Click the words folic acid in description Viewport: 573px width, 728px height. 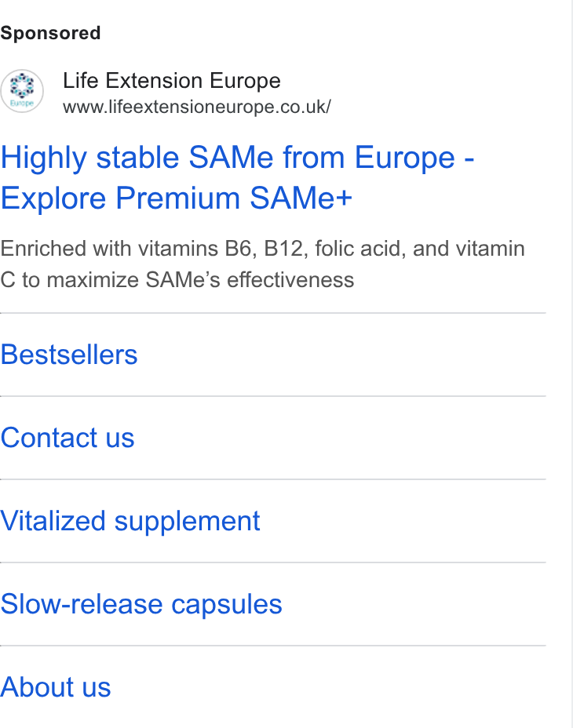click(x=360, y=249)
